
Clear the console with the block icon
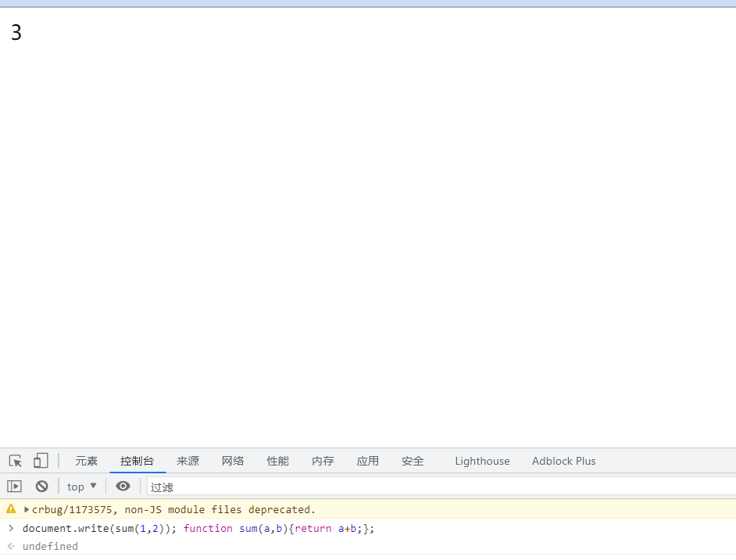(x=42, y=486)
